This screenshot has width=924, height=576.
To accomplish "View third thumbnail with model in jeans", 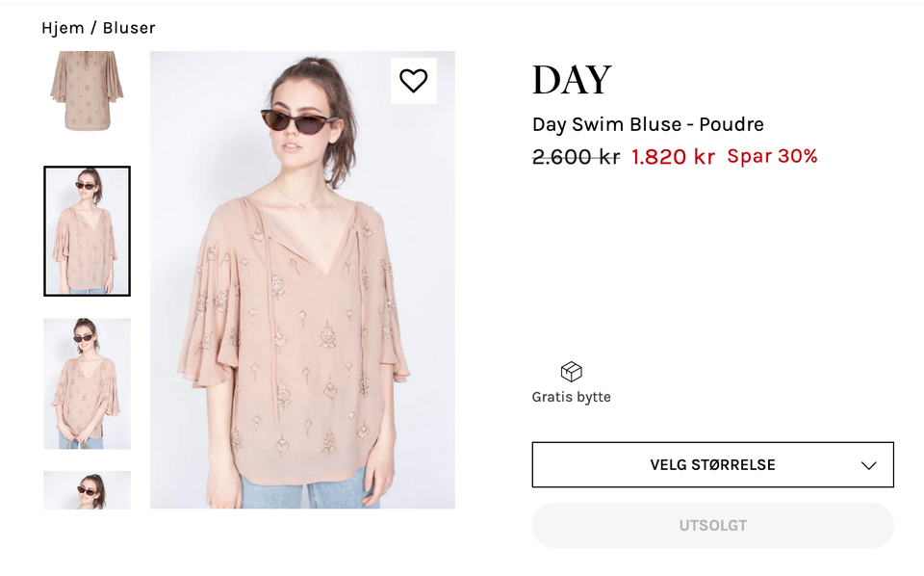I will [87, 383].
